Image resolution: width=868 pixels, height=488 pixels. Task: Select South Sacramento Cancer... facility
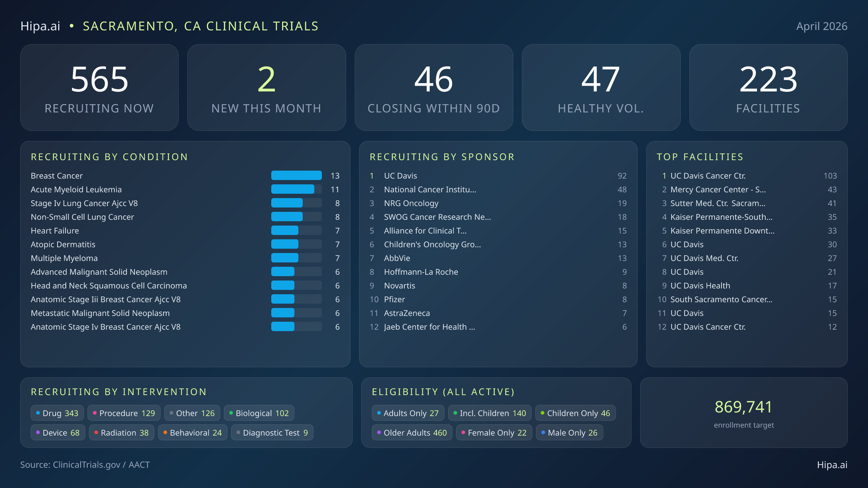[x=747, y=299]
